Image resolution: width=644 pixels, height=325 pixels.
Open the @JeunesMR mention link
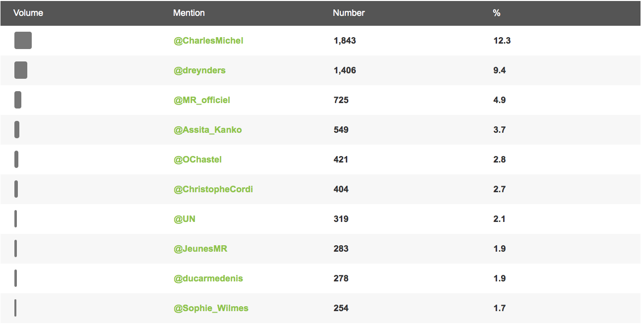coord(200,249)
